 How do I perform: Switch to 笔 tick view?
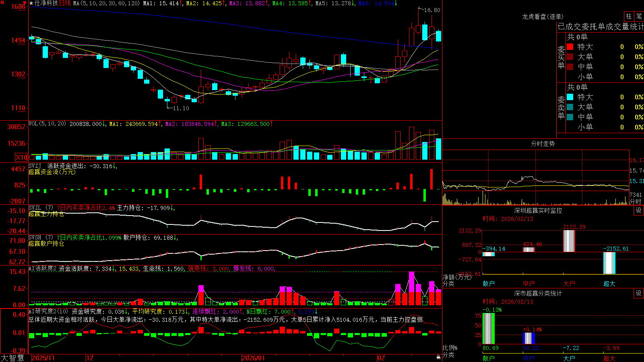pos(639,16)
